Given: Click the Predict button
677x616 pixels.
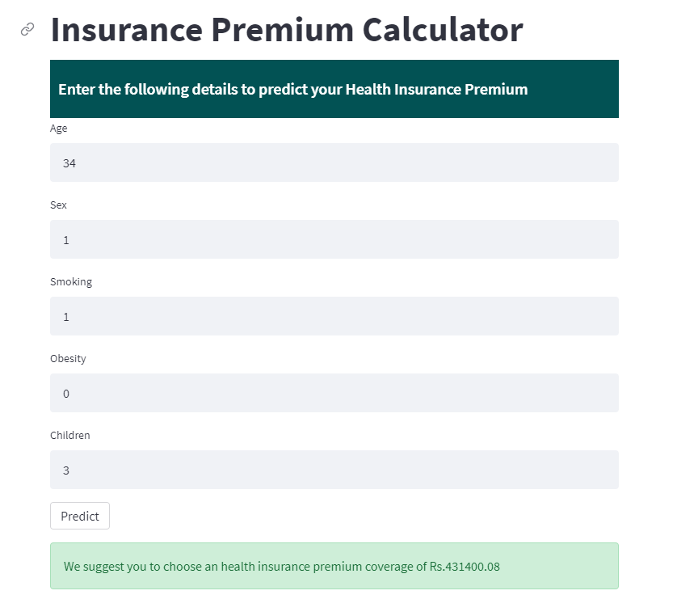Looking at the screenshot, I should pos(79,516).
